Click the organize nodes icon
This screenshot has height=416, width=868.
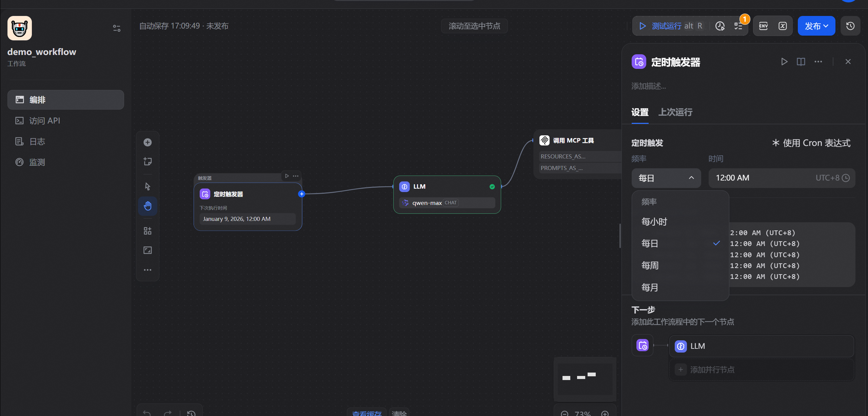147,231
